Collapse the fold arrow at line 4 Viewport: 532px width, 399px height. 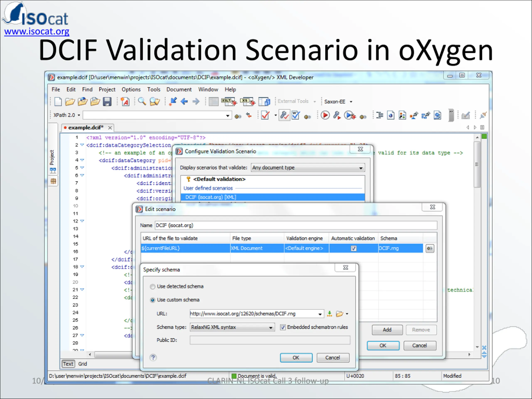click(x=82, y=160)
